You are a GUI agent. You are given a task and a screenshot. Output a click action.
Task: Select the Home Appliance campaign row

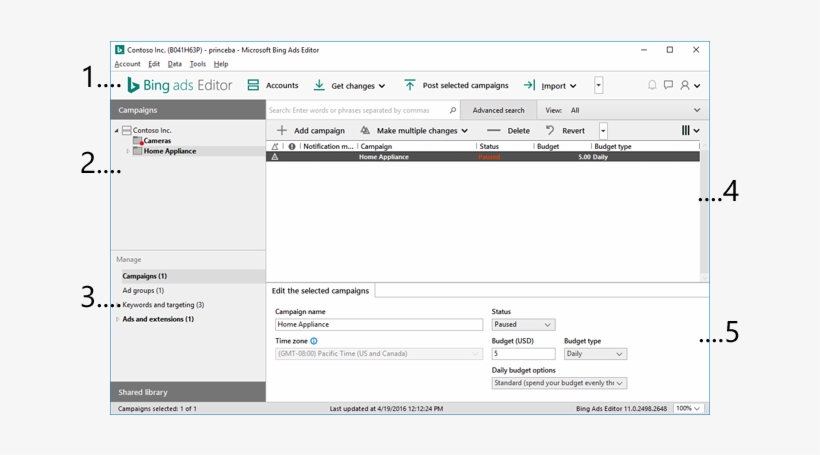[x=483, y=157]
